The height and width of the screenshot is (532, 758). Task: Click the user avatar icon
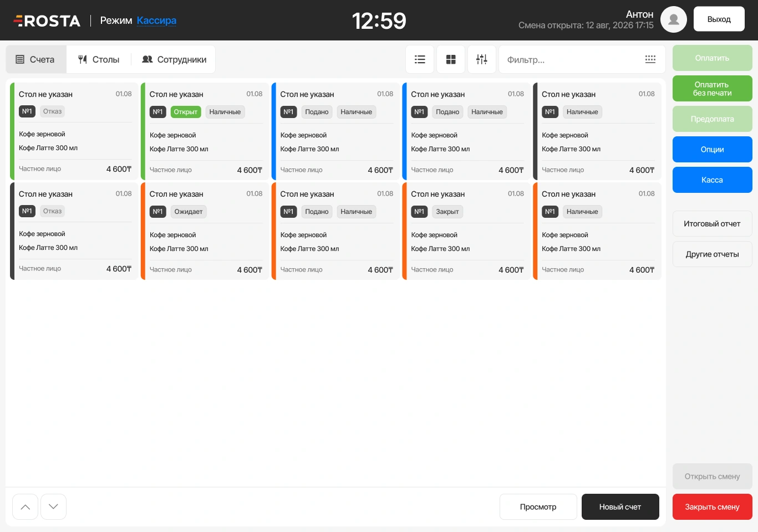point(674,19)
